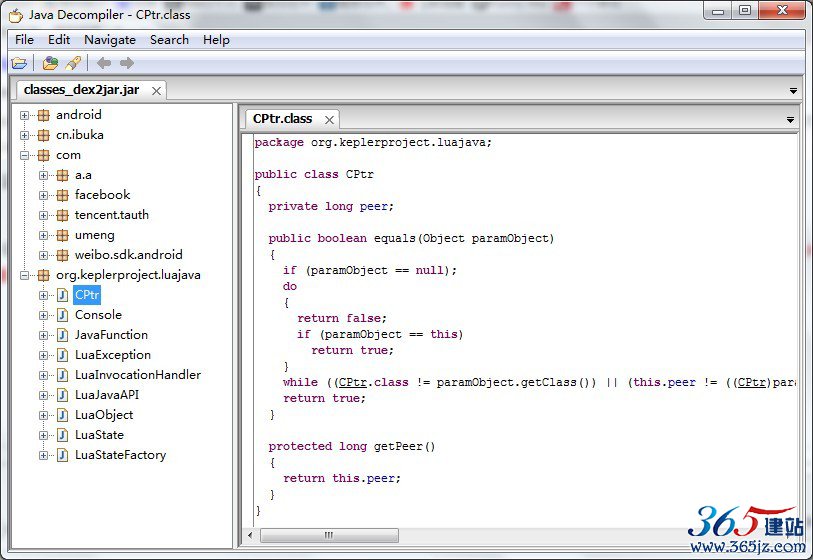813x560 pixels.
Task: Click the org.keplerproject.luajava package icon
Action: (44, 275)
